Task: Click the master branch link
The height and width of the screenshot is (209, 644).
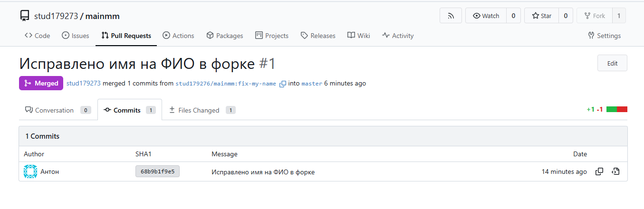Action: pos(312,84)
